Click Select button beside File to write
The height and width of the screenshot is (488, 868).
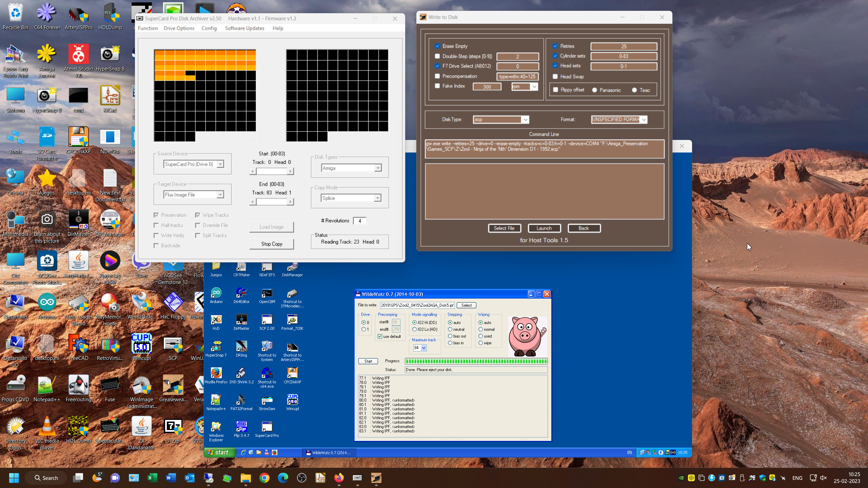[466, 305]
